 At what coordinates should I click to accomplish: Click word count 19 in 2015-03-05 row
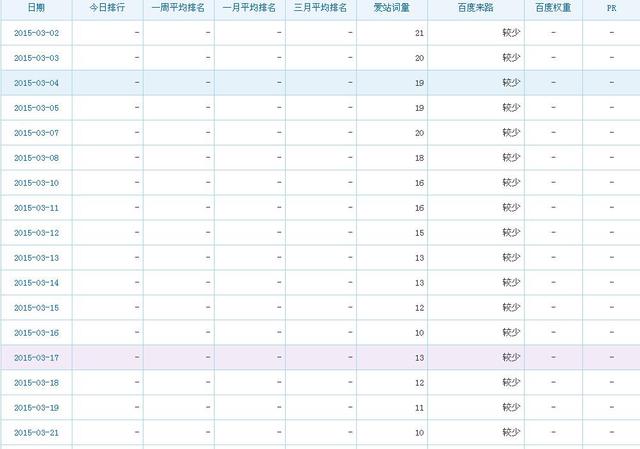point(419,108)
